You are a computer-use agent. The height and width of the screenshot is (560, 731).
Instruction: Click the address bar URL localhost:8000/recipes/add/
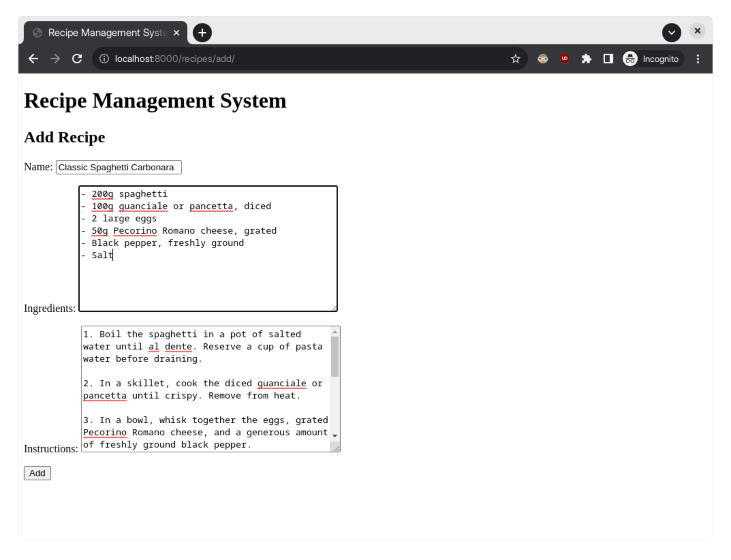pyautogui.click(x=174, y=59)
